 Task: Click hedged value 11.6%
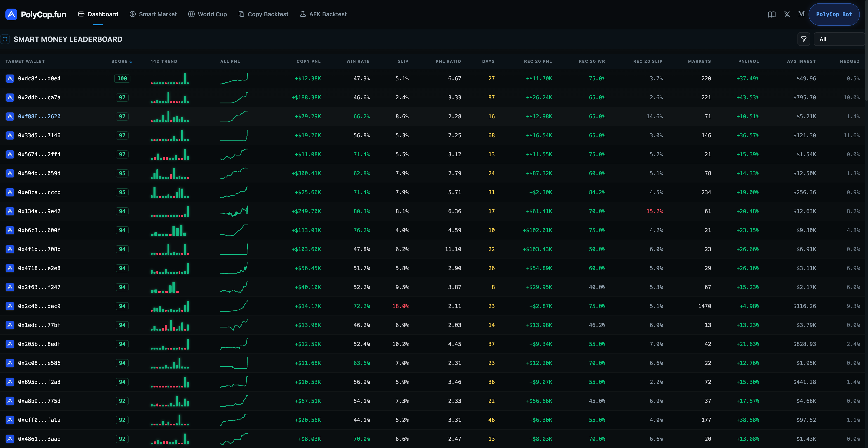(x=851, y=135)
